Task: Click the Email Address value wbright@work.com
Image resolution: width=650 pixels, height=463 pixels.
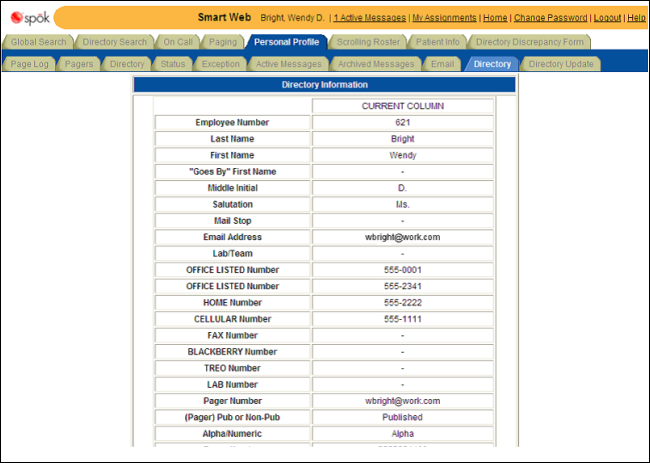Action: tap(403, 237)
